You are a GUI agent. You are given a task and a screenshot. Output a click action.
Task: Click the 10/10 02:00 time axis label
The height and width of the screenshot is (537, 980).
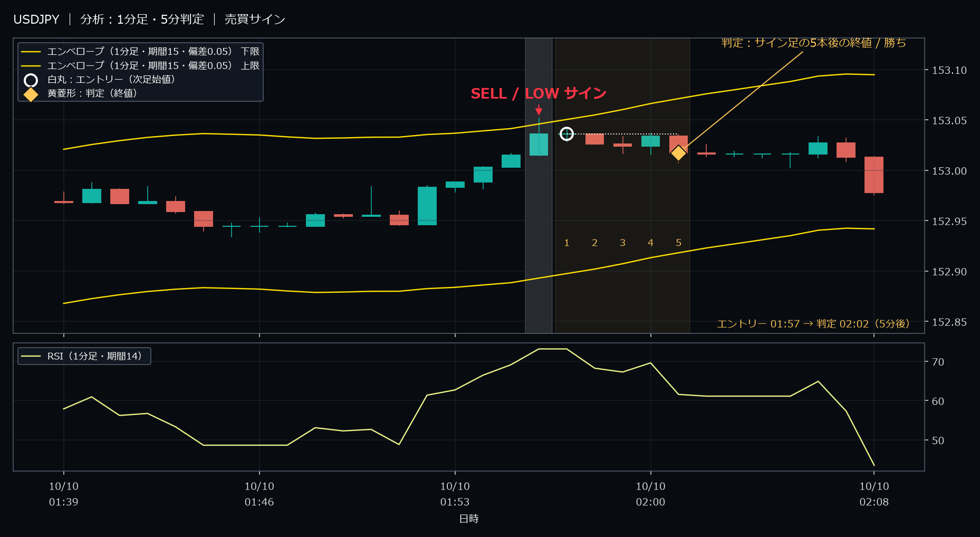coord(651,494)
